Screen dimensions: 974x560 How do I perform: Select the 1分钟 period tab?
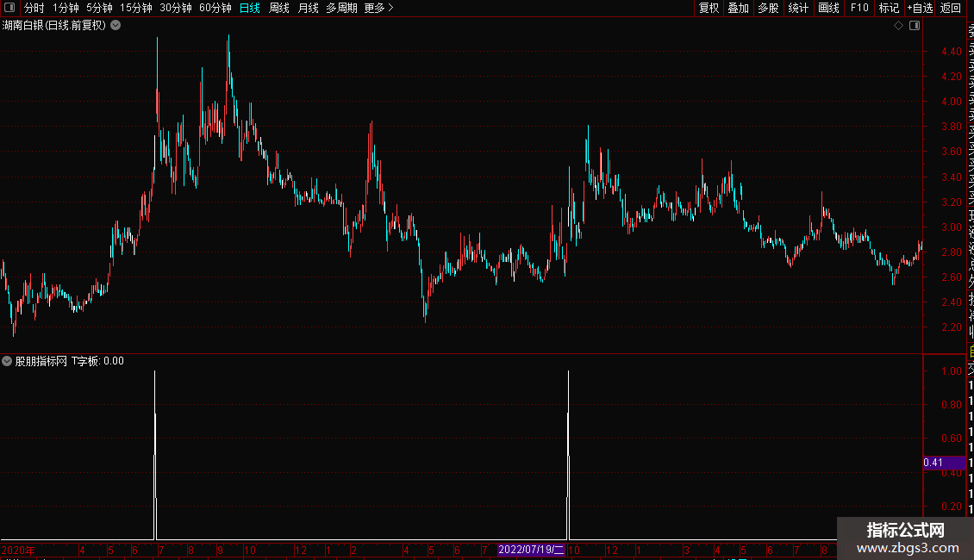pos(66,8)
